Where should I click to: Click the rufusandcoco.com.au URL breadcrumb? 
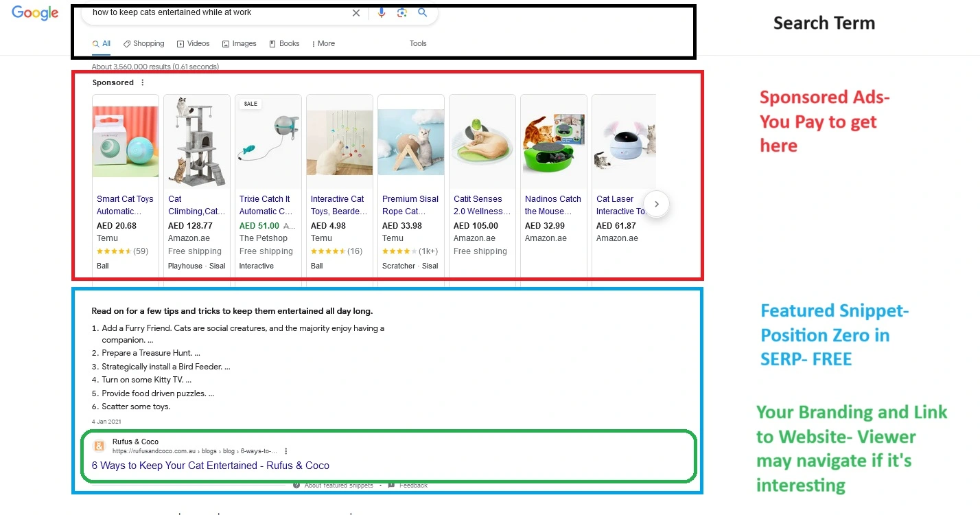pyautogui.click(x=195, y=451)
